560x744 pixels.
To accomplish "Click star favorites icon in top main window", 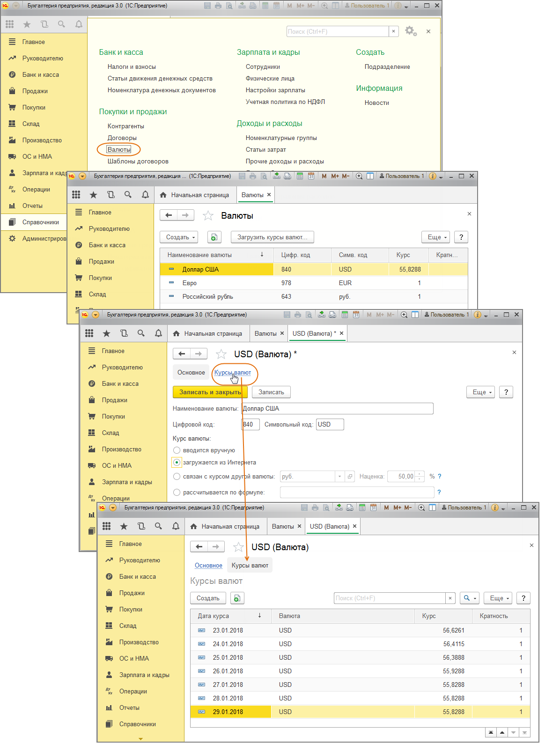I will [x=27, y=24].
